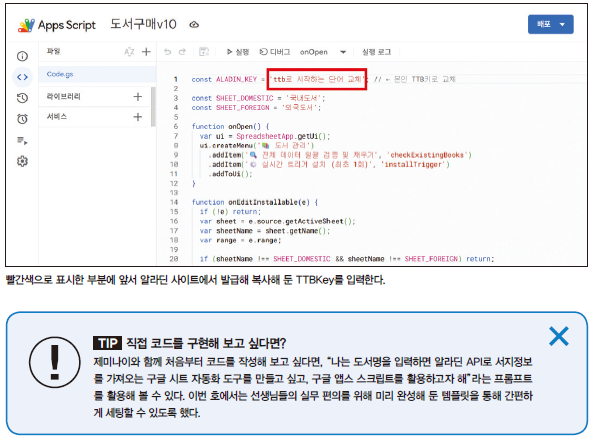This screenshot has height=437, width=590.
Task: Add a service with 서비스 plus
Action: [138, 117]
